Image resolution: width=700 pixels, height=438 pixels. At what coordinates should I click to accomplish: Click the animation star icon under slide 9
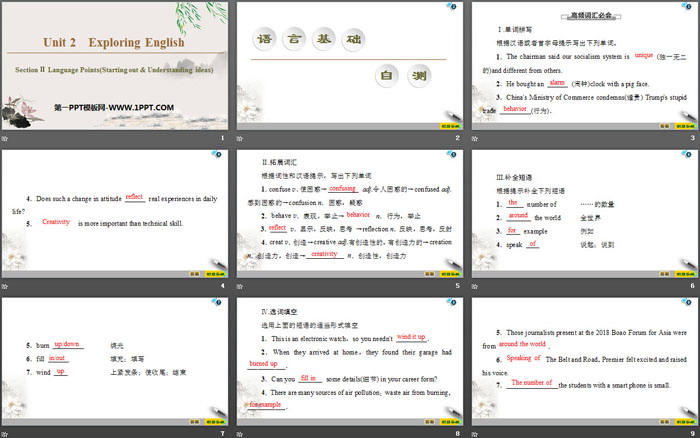[475, 434]
